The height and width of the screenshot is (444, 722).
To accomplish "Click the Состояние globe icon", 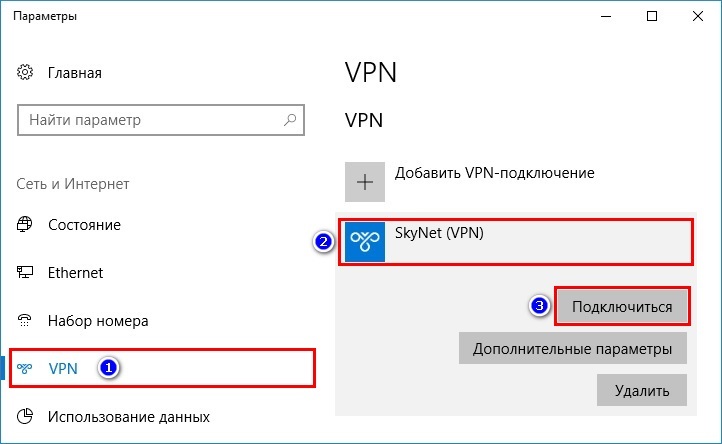I will pos(24,224).
